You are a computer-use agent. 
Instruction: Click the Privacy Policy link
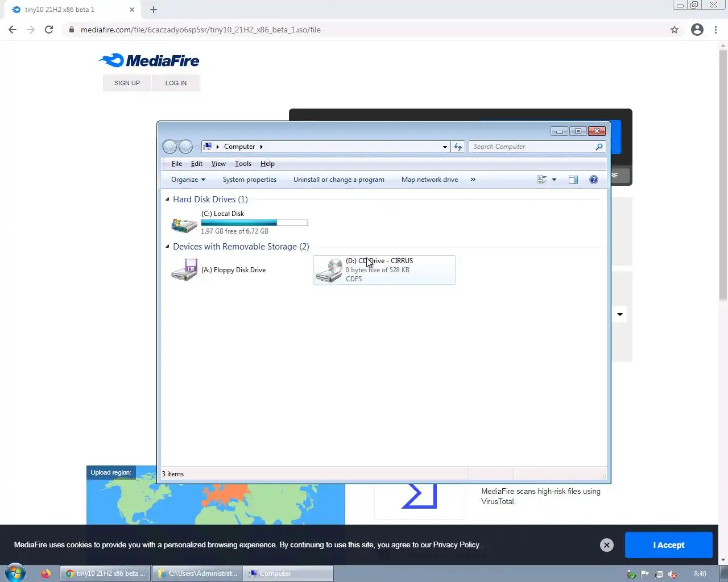point(457,544)
